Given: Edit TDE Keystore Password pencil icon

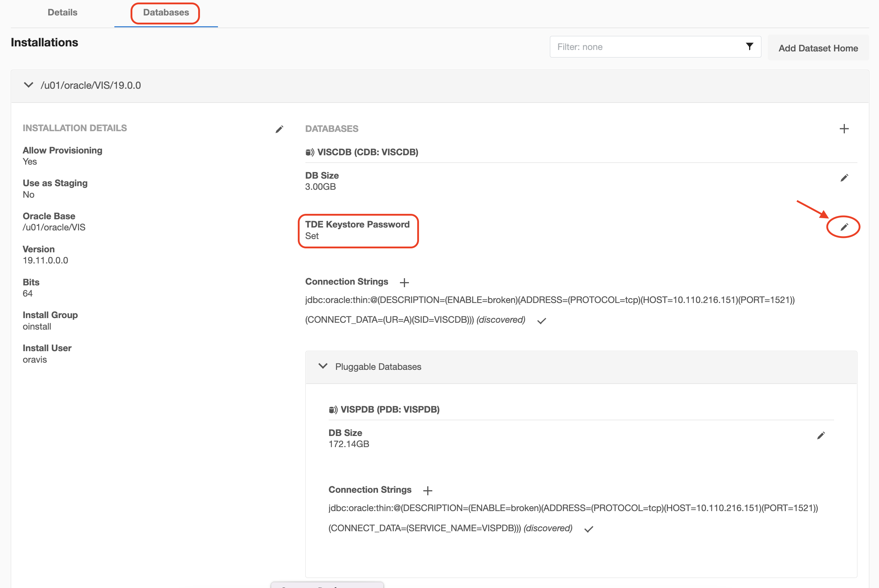Looking at the screenshot, I should click(x=844, y=227).
